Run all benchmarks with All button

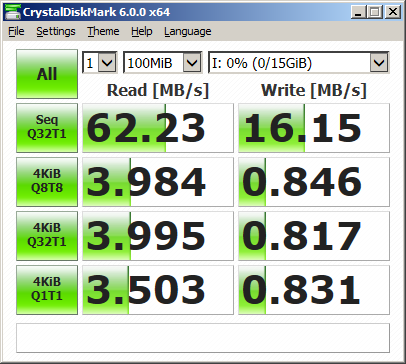[47, 74]
